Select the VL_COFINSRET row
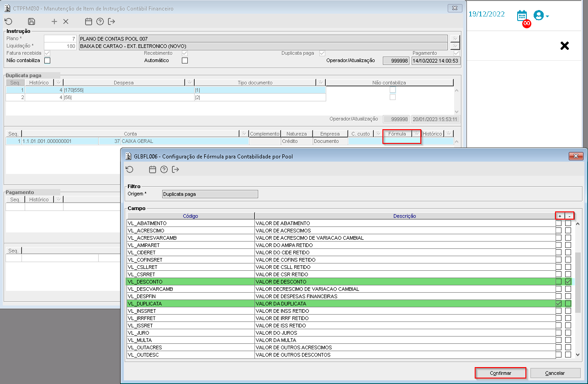588x384 pixels. (x=341, y=260)
